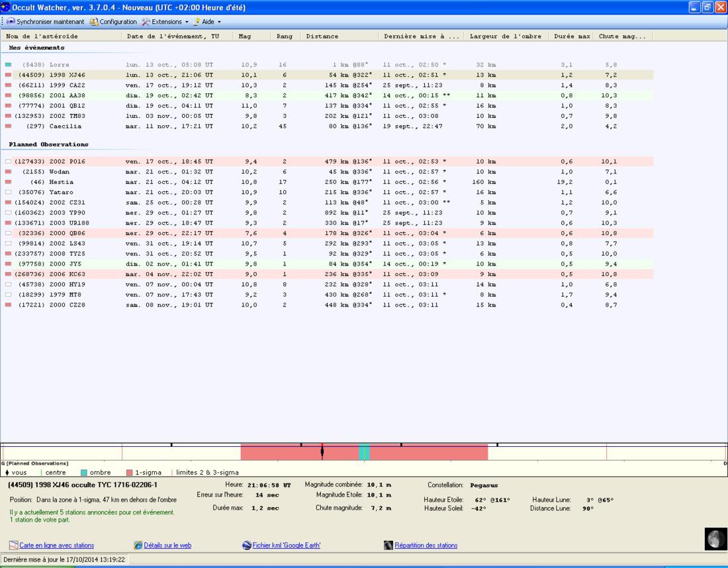Toggle the empty flag beside (35076) Yataro

[9, 192]
